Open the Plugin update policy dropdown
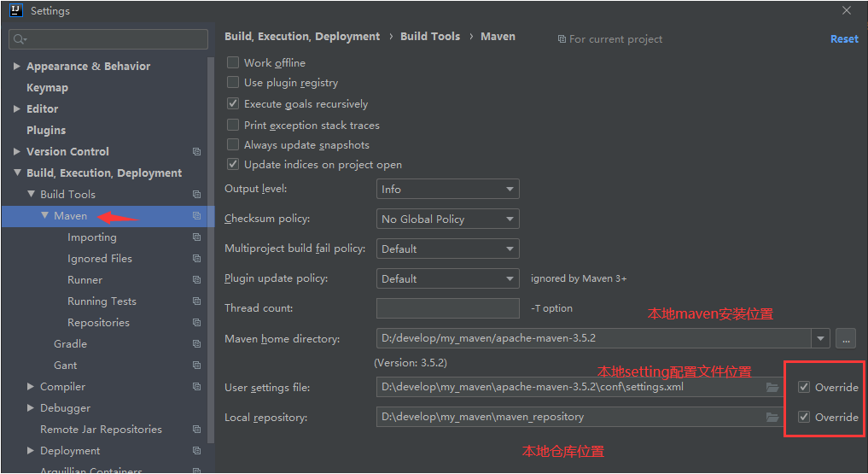This screenshot has width=868, height=474. coord(447,278)
